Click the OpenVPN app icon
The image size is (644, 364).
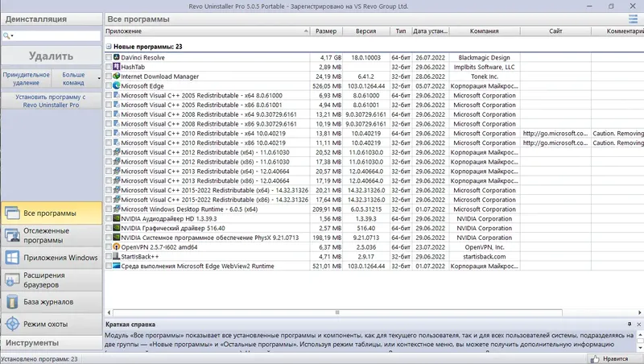click(x=117, y=246)
